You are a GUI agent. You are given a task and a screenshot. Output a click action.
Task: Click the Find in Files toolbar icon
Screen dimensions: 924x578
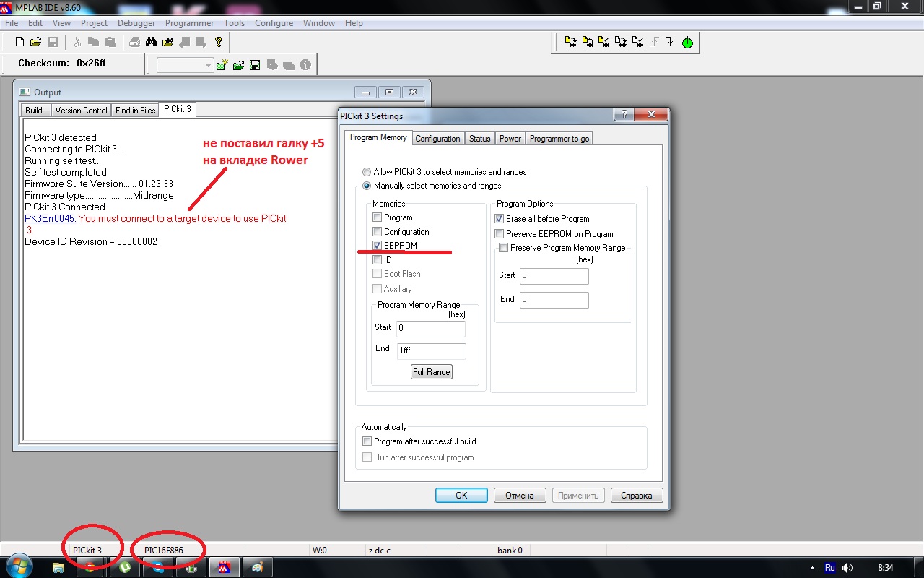point(168,42)
